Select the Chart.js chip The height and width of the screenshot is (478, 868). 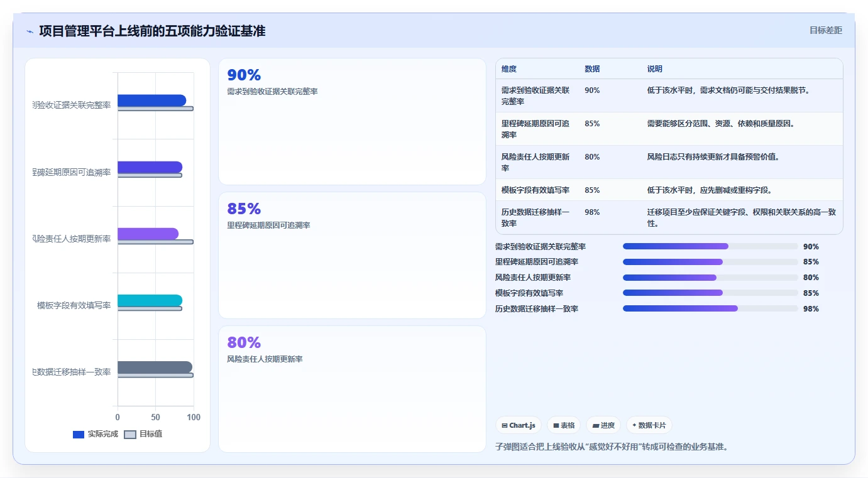[x=519, y=425]
